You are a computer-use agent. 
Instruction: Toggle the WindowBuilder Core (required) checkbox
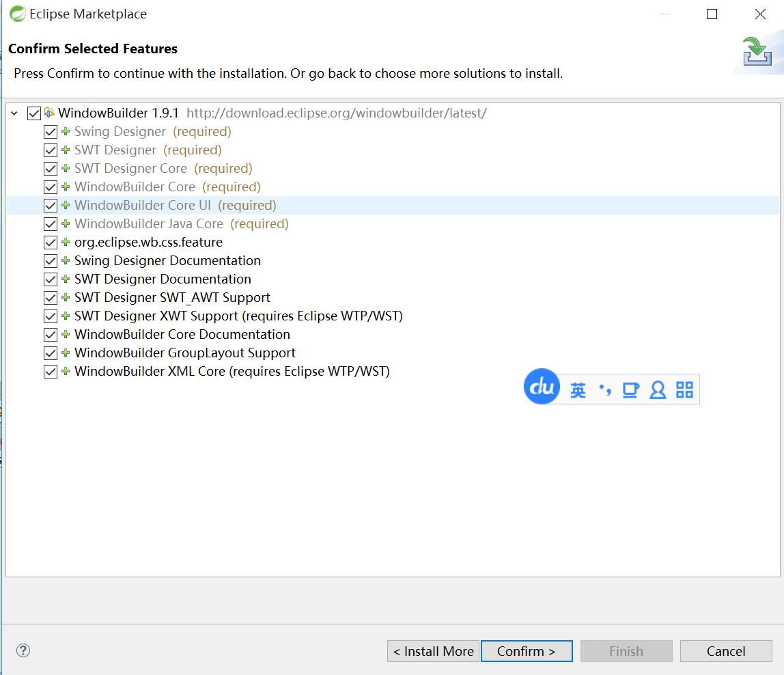(51, 187)
